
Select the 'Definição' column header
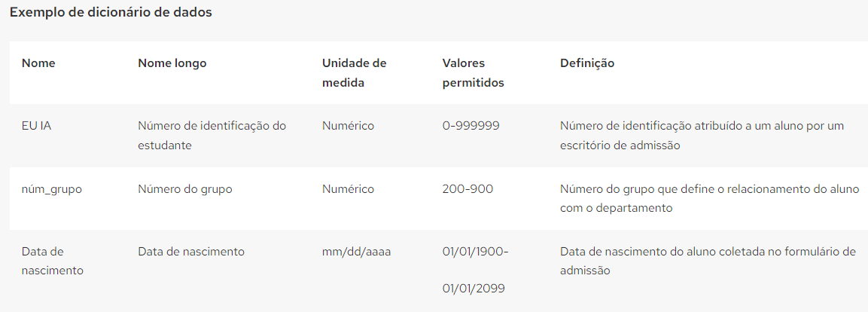click(587, 63)
